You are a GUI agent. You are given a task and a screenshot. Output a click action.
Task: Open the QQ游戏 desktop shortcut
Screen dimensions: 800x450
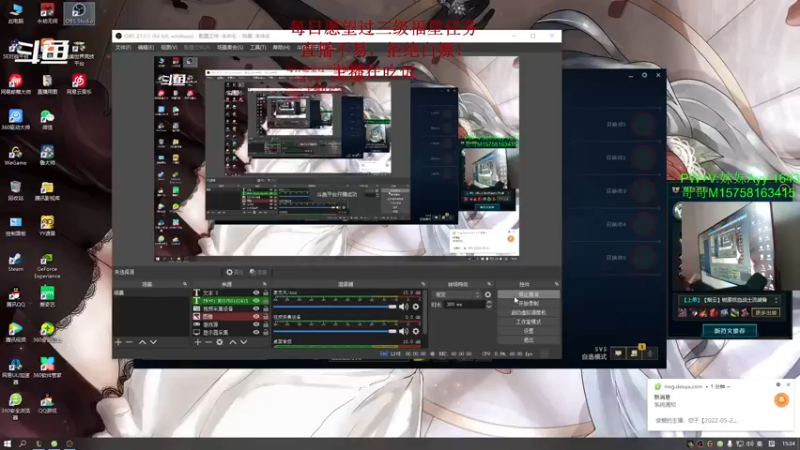47,403
